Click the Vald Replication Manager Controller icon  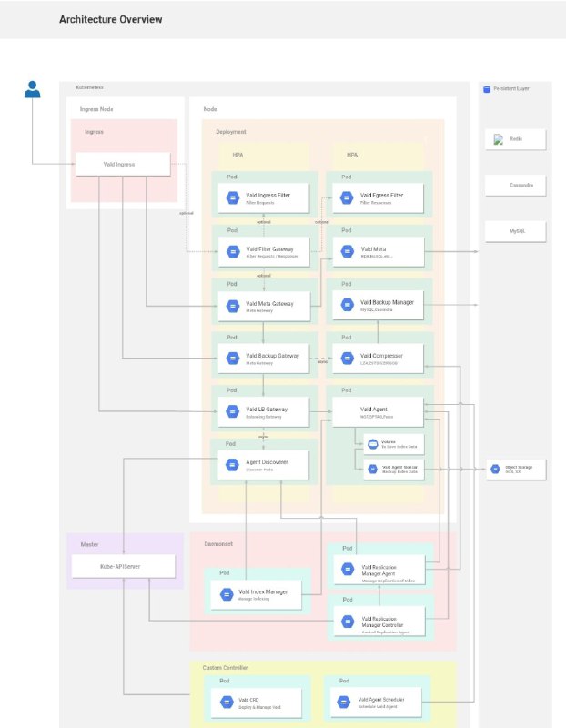click(x=348, y=622)
